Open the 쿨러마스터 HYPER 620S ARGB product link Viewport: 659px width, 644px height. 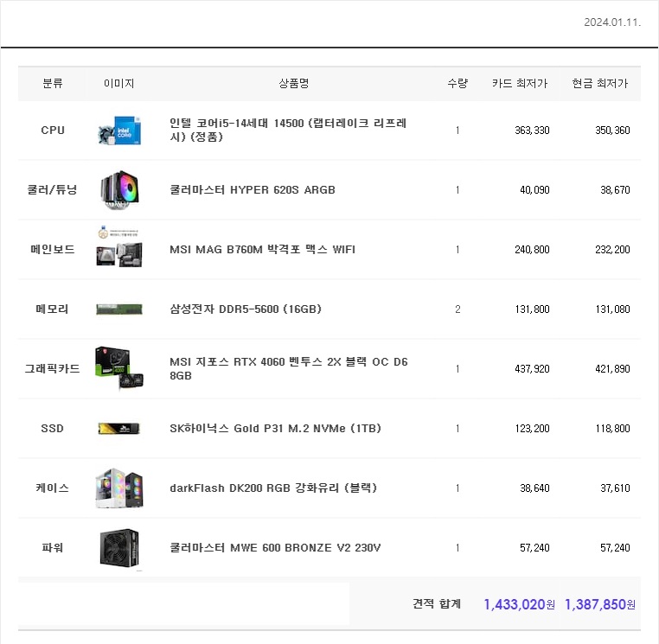(x=253, y=190)
